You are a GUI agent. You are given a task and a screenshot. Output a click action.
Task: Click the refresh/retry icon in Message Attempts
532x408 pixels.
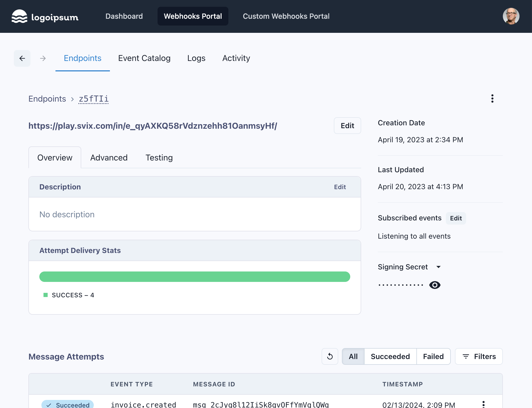330,357
